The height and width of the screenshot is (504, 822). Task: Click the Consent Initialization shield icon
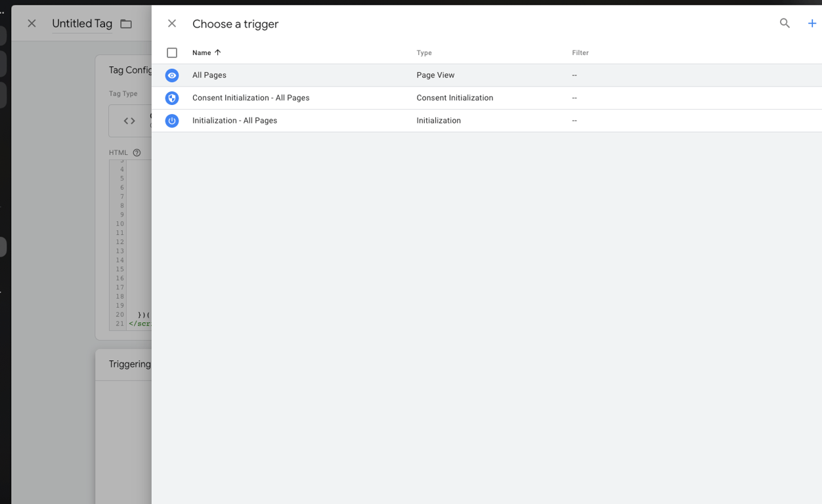click(172, 98)
